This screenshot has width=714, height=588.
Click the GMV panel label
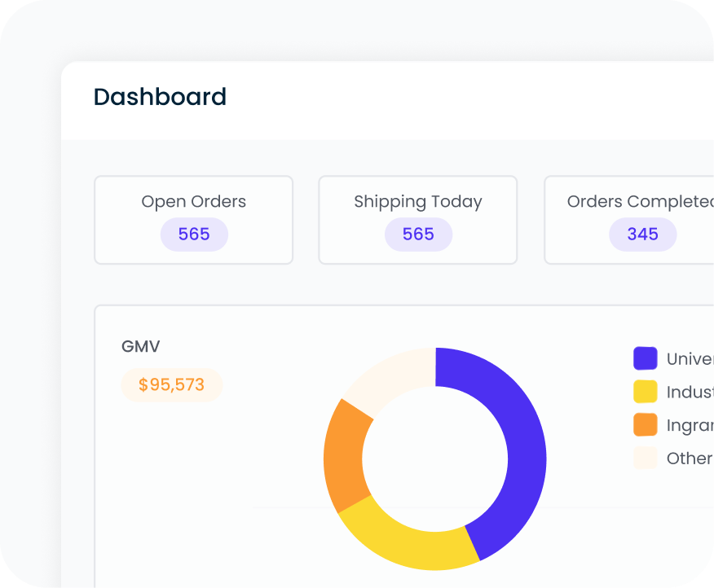pyautogui.click(x=140, y=346)
